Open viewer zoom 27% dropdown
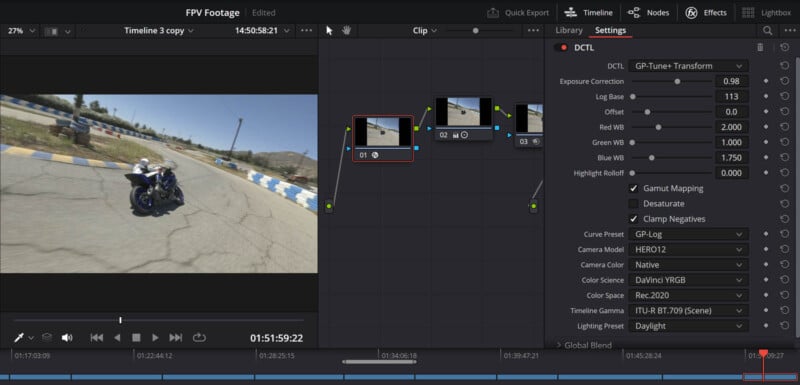 21,31
